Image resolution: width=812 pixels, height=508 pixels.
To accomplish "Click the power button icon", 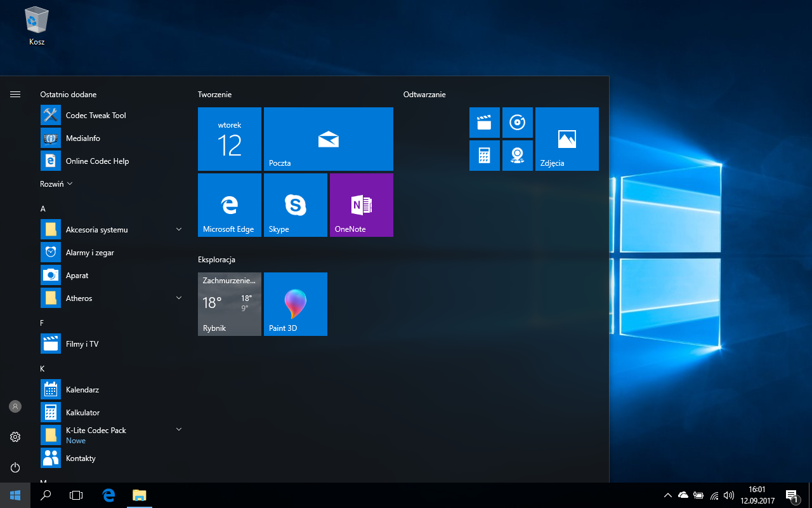I will (15, 467).
